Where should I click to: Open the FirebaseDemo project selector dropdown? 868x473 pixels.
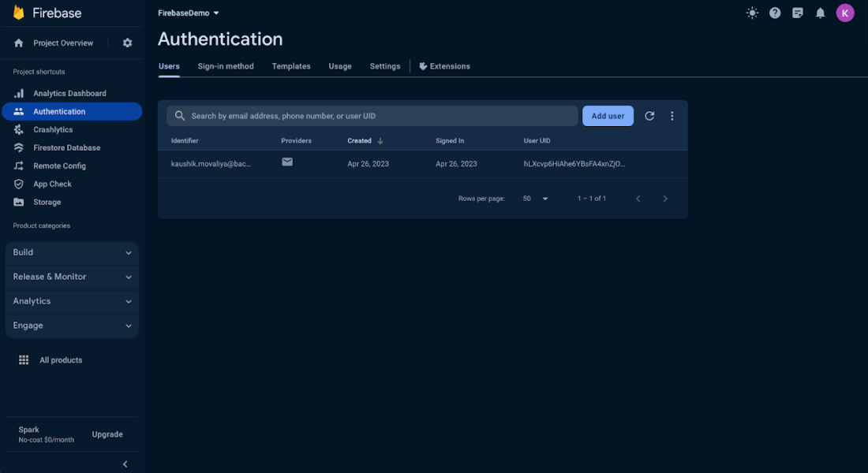[189, 13]
